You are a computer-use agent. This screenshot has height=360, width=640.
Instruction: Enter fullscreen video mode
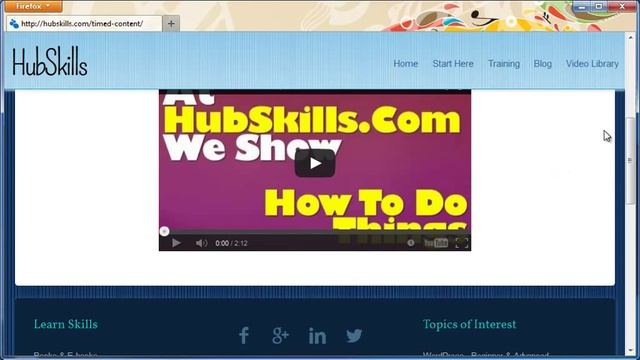(x=462, y=243)
